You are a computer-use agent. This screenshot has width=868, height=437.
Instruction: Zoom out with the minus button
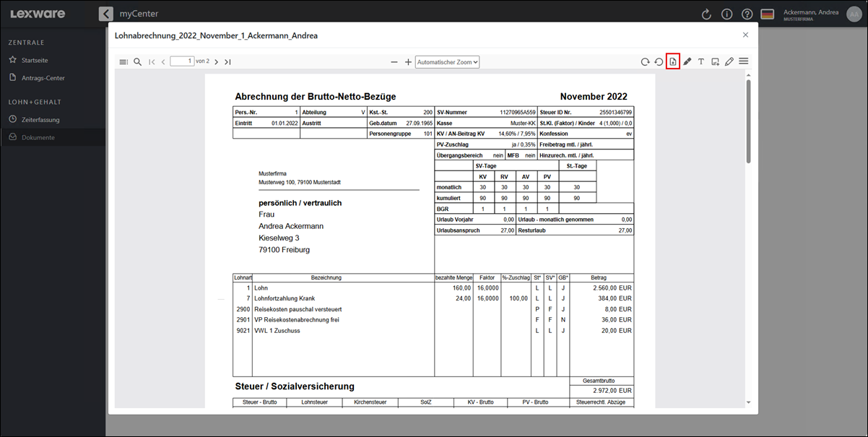(394, 62)
